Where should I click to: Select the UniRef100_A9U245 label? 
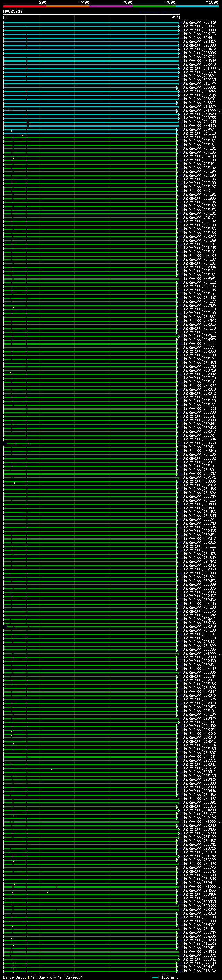199,91
